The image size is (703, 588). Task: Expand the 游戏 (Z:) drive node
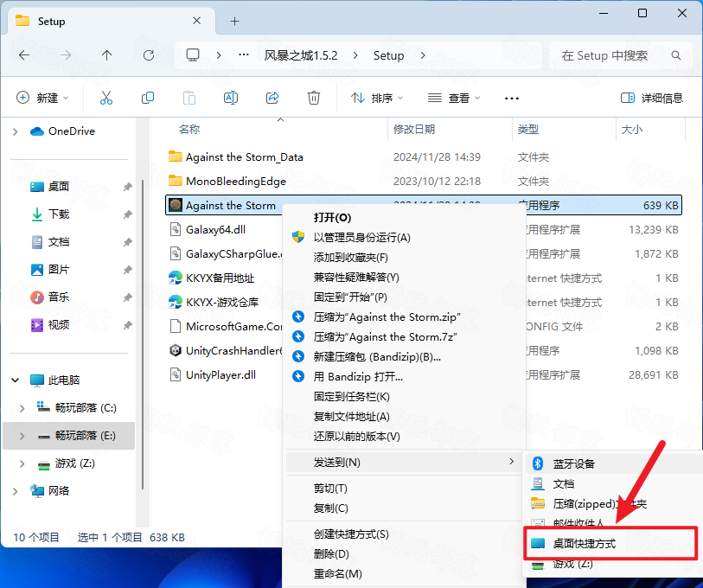[x=22, y=463]
